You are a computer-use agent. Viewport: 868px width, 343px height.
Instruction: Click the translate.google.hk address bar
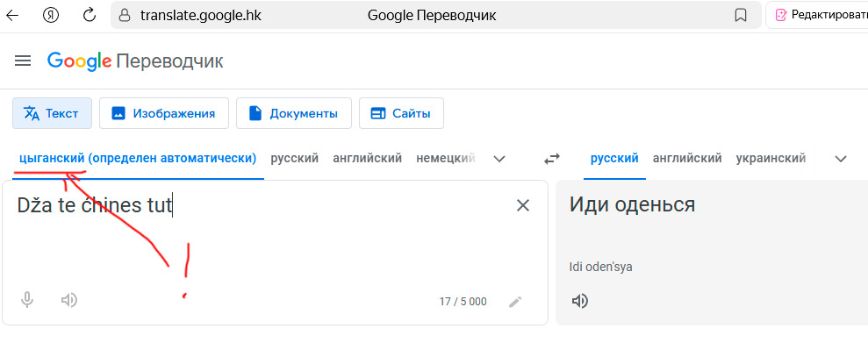pyautogui.click(x=200, y=16)
